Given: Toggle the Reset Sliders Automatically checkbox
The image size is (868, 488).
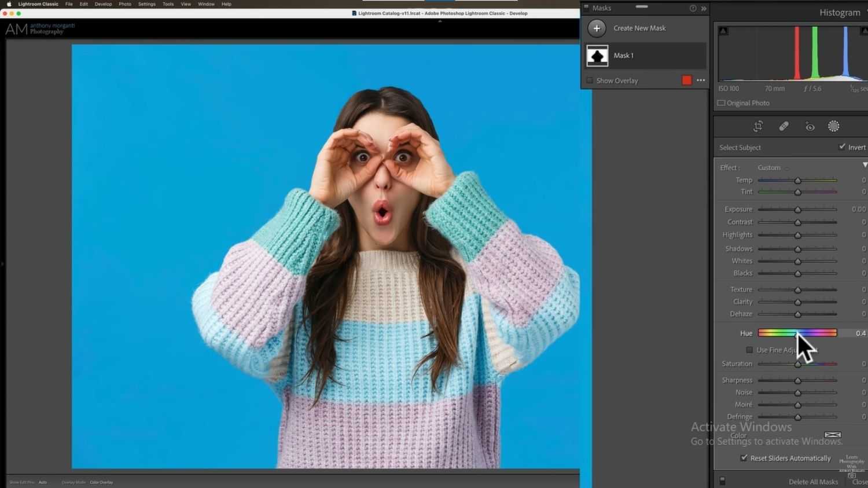Looking at the screenshot, I should 744,458.
